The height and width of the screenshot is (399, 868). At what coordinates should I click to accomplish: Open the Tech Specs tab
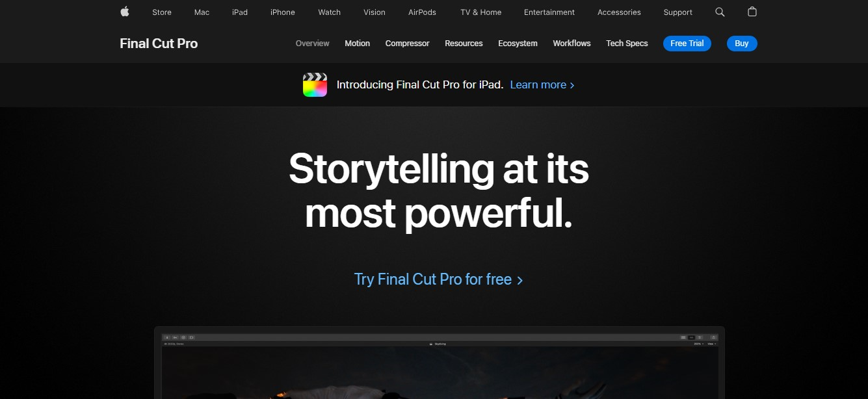(627, 44)
